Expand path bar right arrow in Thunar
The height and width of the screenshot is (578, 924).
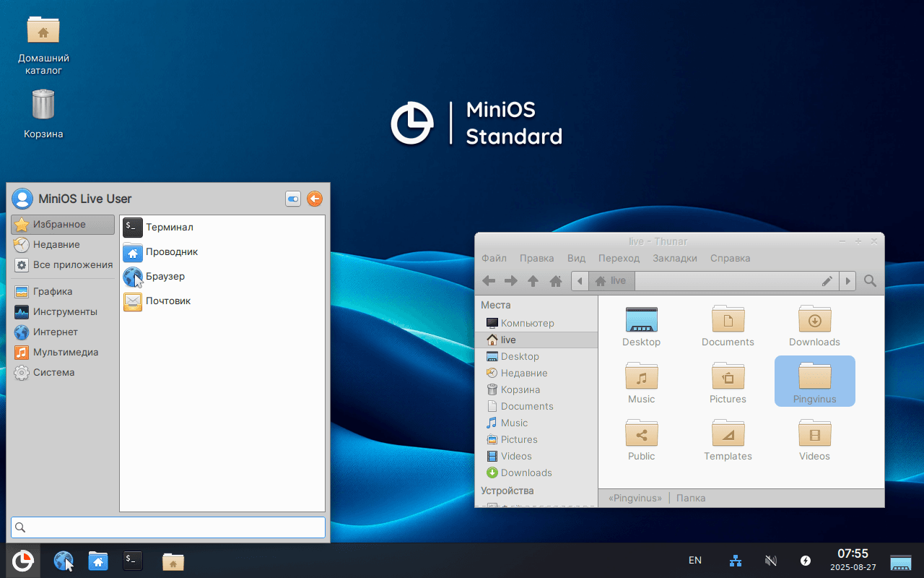(x=848, y=281)
